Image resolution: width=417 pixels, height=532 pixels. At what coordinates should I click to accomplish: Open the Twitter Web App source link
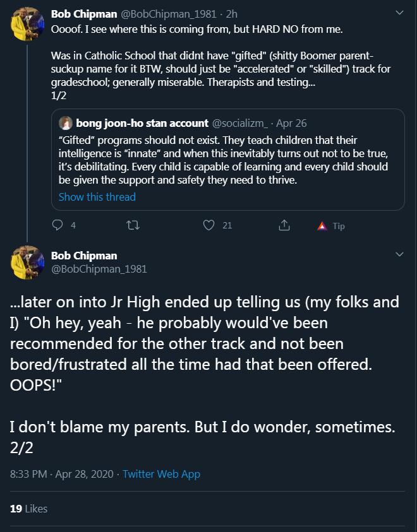pyautogui.click(x=161, y=474)
